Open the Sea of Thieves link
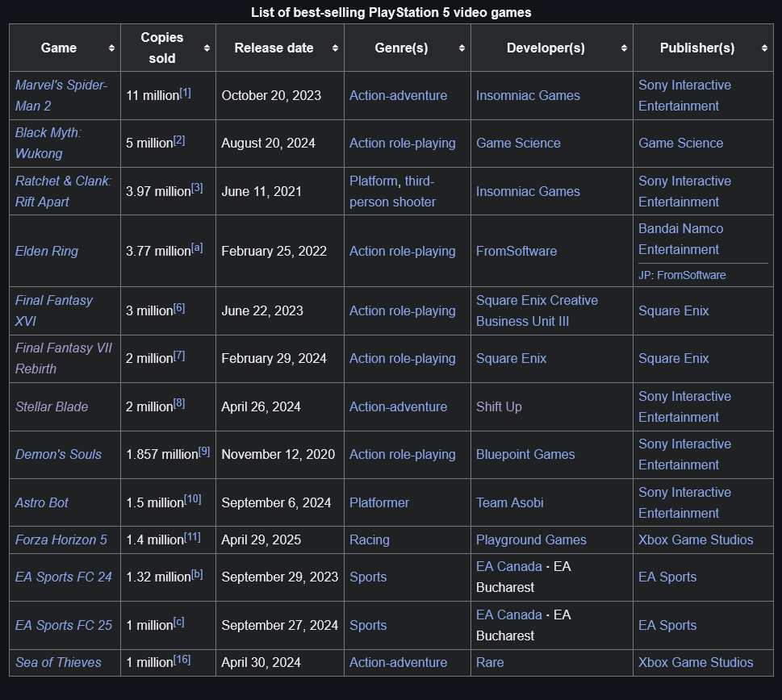Screen dimensions: 782x700 point(58,662)
